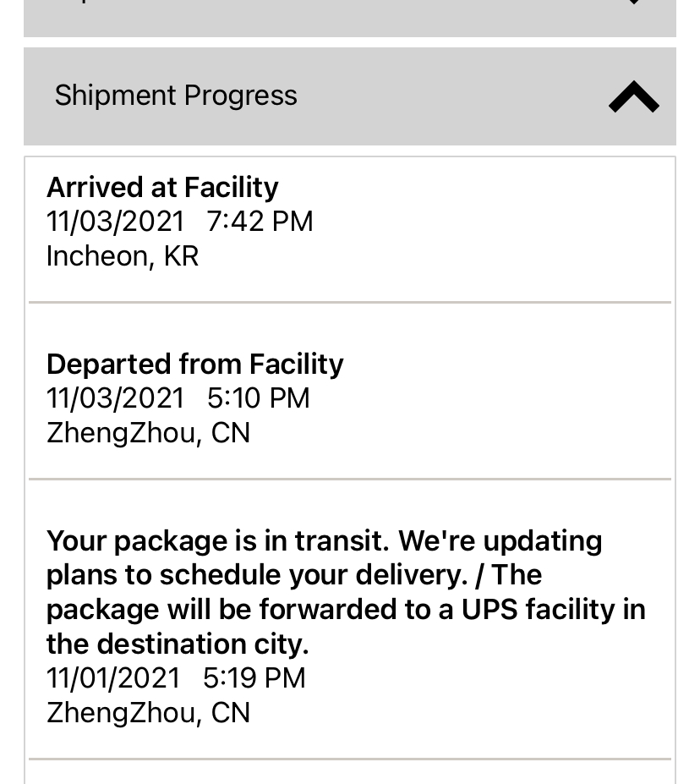Select the ZhengZhou, CN departure location

click(x=148, y=433)
